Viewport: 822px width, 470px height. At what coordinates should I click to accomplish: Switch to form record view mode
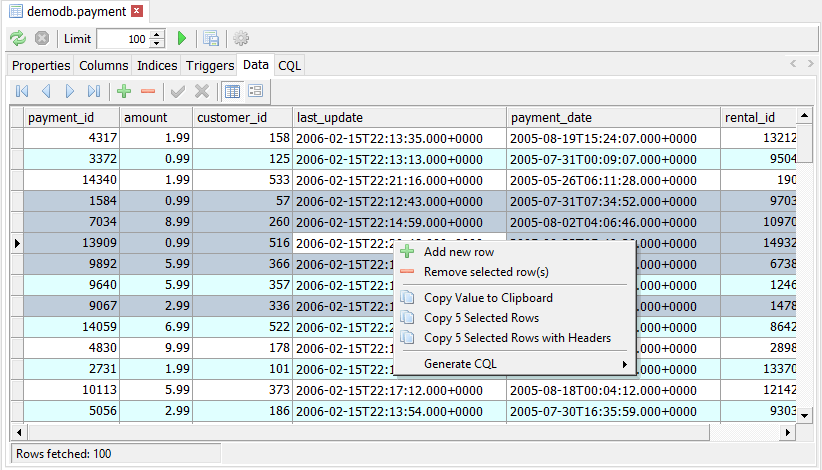pyautogui.click(x=255, y=91)
